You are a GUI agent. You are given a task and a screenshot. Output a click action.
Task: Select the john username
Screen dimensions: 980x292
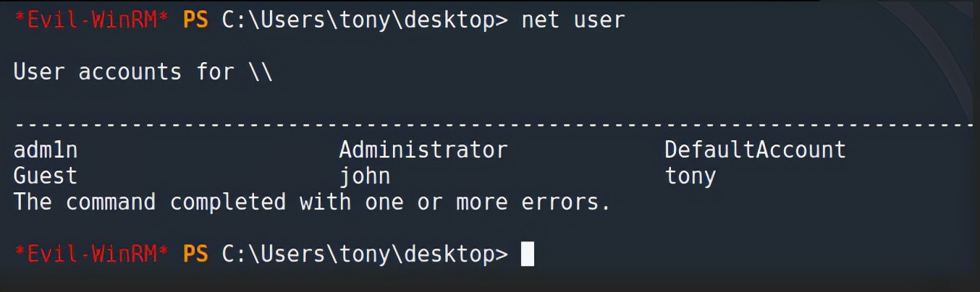click(364, 176)
